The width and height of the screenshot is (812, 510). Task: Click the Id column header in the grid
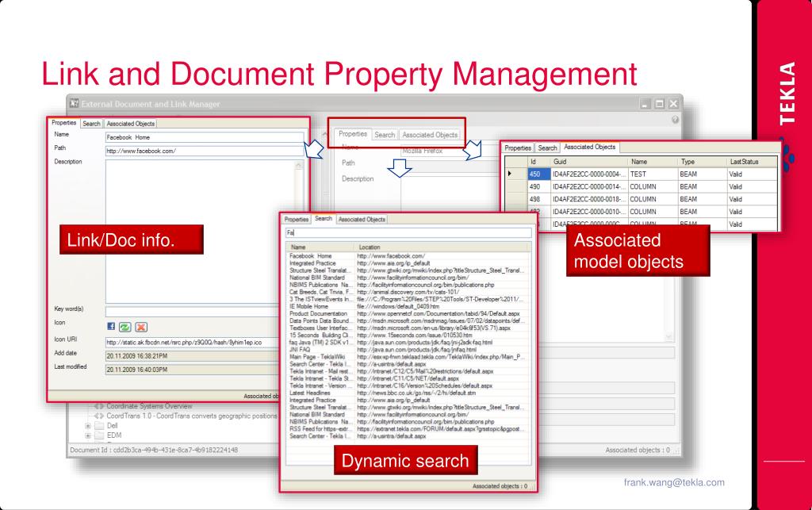539,162
